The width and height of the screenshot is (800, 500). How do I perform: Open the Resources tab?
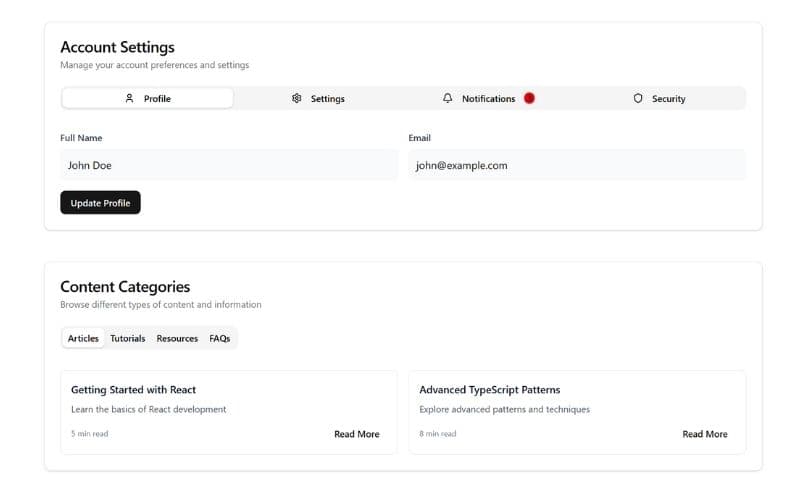point(177,339)
